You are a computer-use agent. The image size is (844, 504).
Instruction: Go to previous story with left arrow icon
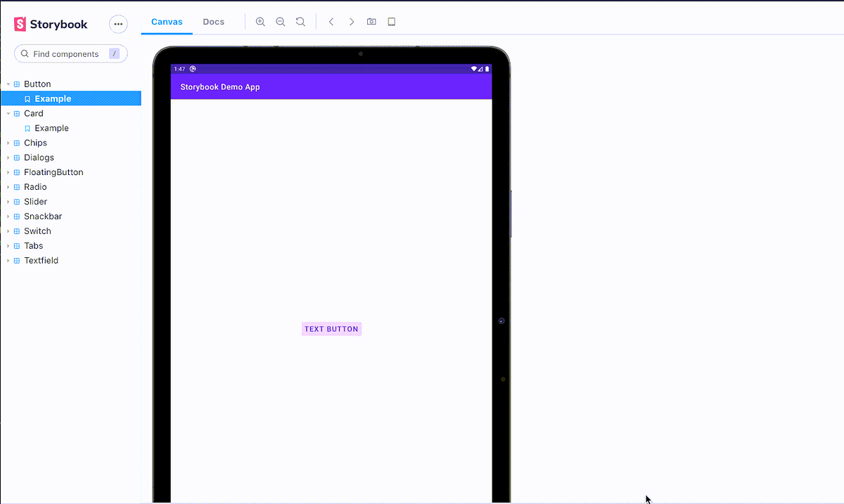[331, 22]
